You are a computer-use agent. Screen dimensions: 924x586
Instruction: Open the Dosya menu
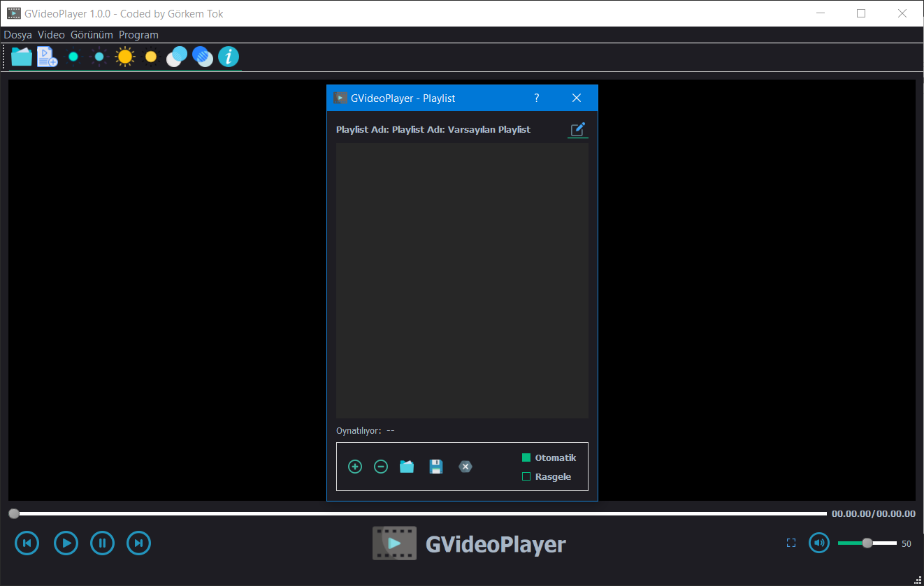[18, 35]
